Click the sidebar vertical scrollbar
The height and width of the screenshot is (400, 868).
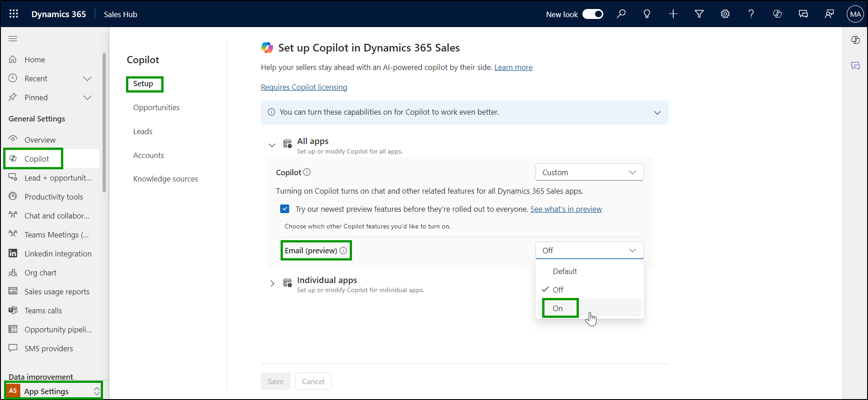pos(104,122)
